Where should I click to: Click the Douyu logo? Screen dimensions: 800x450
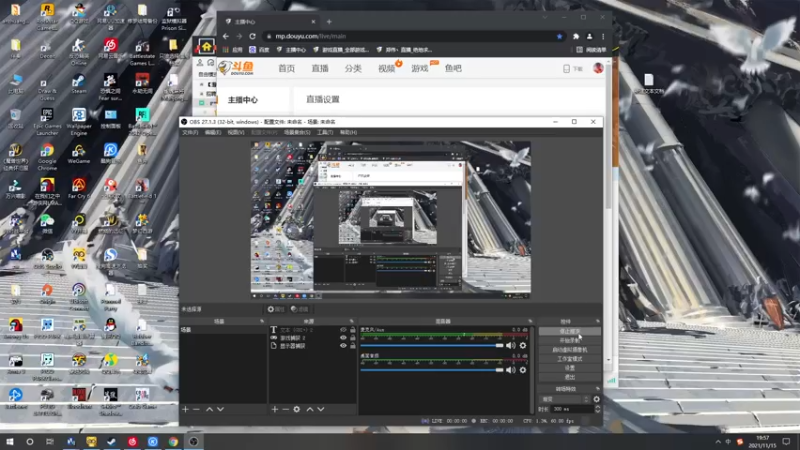236,68
